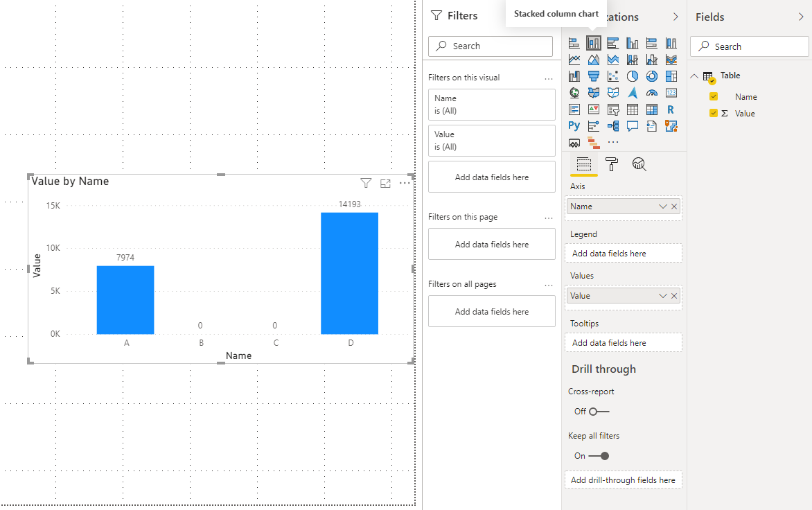This screenshot has width=812, height=510.
Task: Open the Value field dropdown in Values
Action: click(x=662, y=296)
